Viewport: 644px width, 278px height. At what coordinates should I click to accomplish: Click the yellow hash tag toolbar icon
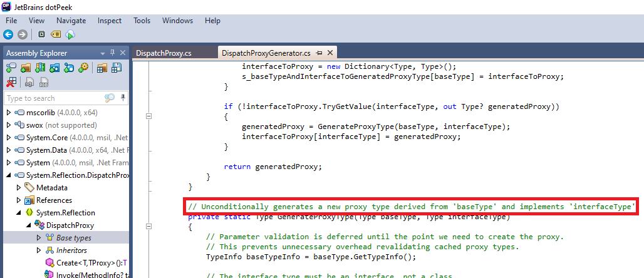tap(56, 34)
